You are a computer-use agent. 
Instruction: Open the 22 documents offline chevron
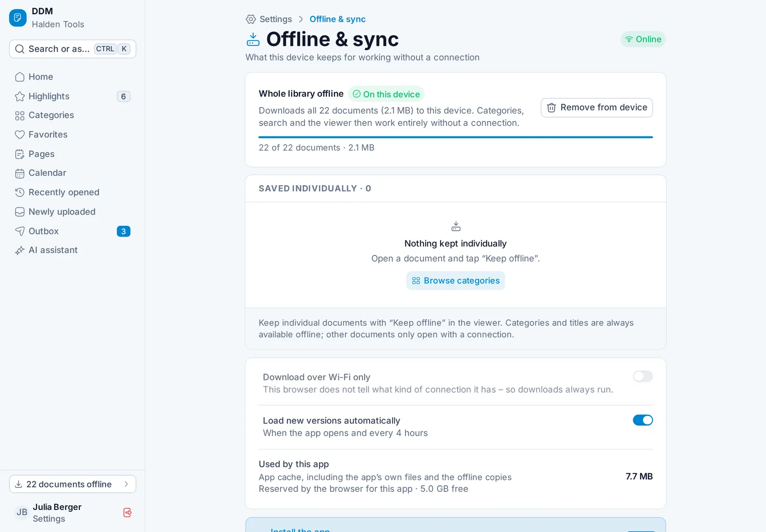126,484
